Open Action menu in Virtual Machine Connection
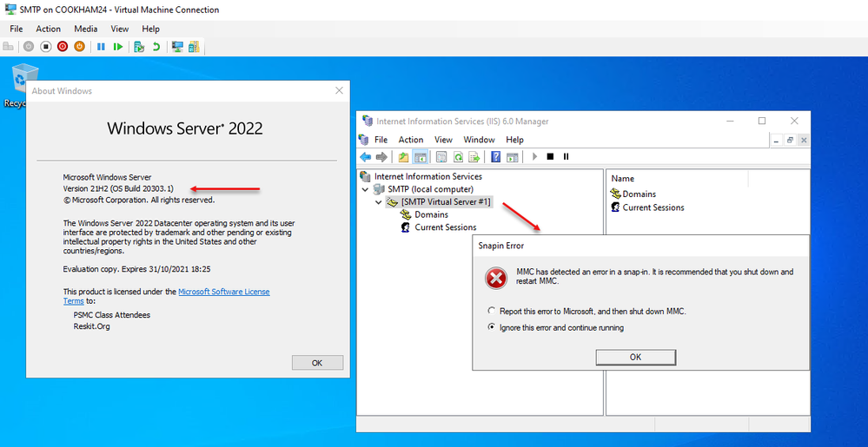Viewport: 868px width, 447px height. pos(48,29)
